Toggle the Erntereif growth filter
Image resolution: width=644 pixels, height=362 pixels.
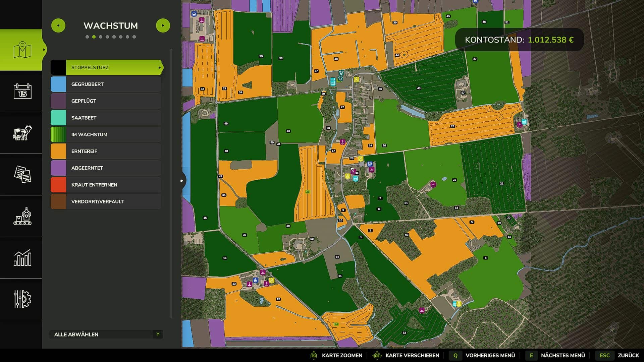click(106, 151)
